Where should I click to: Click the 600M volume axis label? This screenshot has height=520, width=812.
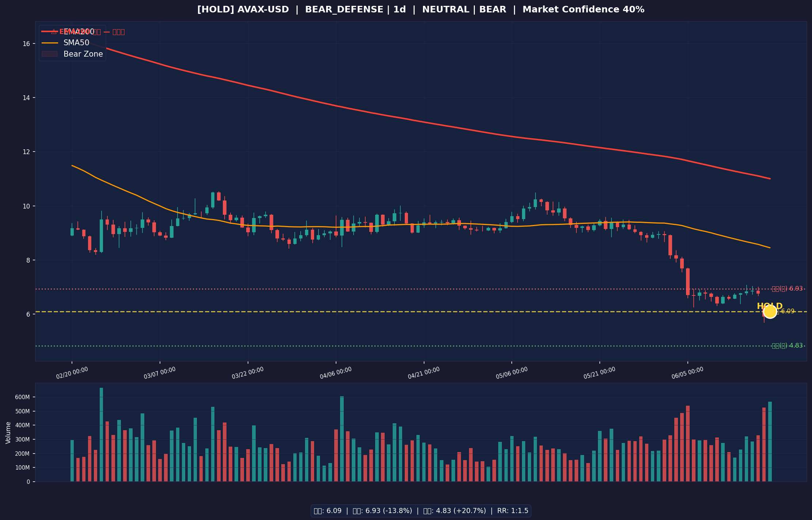pos(23,397)
